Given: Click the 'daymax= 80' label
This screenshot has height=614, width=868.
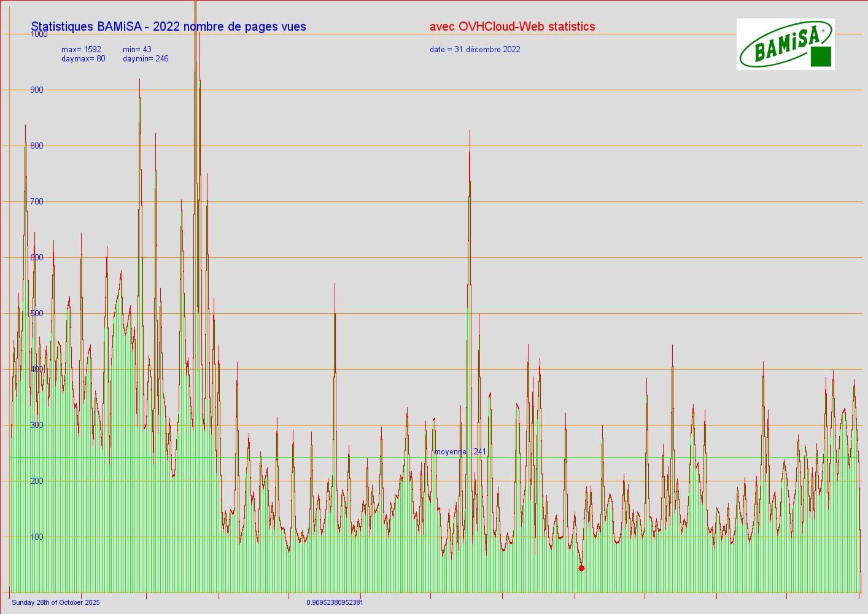Looking at the screenshot, I should [x=83, y=59].
